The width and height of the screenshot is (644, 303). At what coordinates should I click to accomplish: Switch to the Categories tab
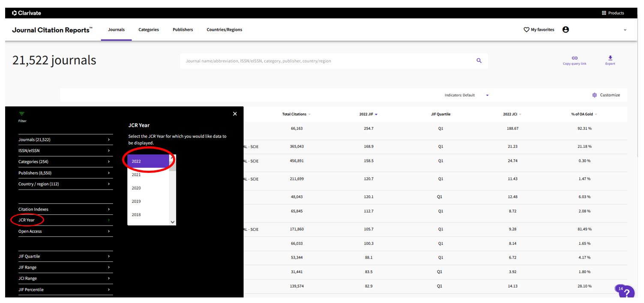[x=149, y=30]
